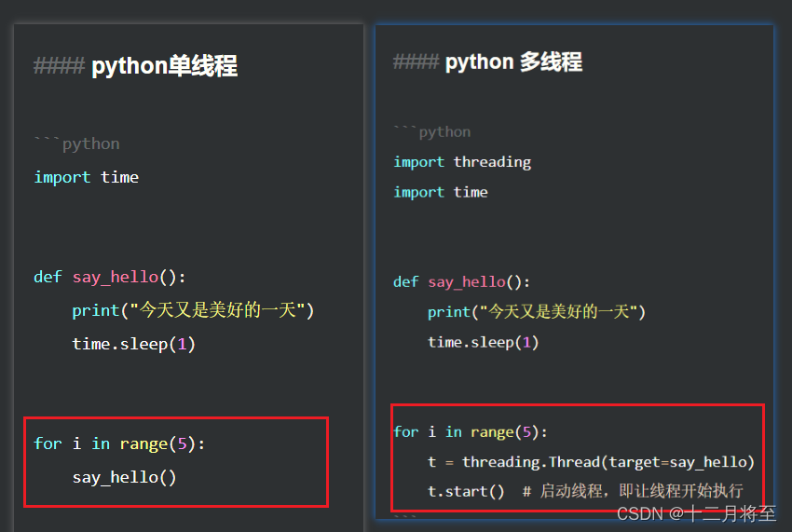The width and height of the screenshot is (792, 532).
Task: Click "for i in range(5):" in right panel
Action: pyautogui.click(x=471, y=432)
